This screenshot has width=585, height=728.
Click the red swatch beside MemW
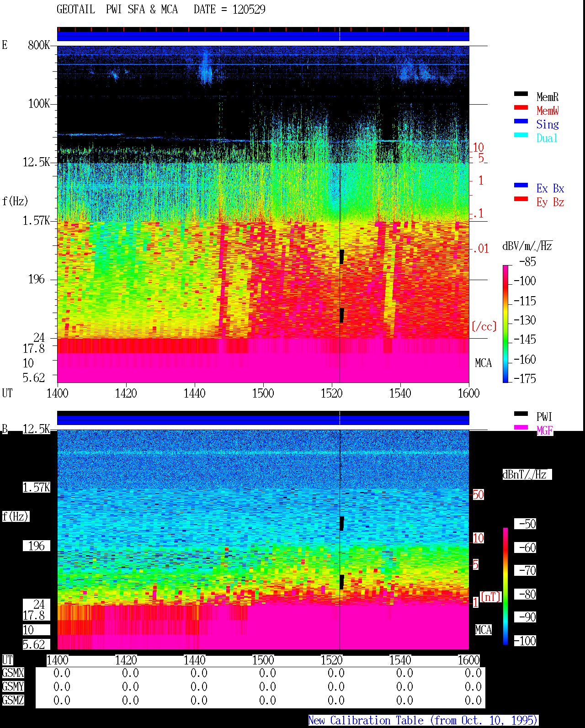click(521, 108)
